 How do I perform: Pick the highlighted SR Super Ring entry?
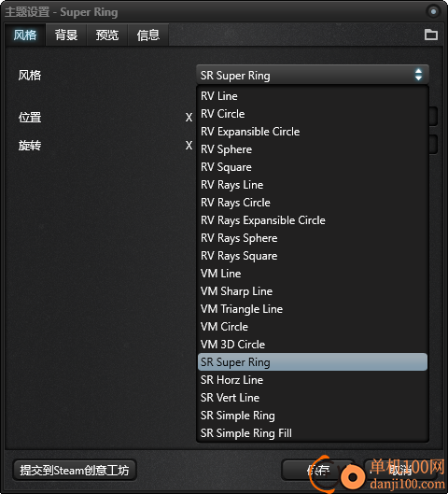312,362
